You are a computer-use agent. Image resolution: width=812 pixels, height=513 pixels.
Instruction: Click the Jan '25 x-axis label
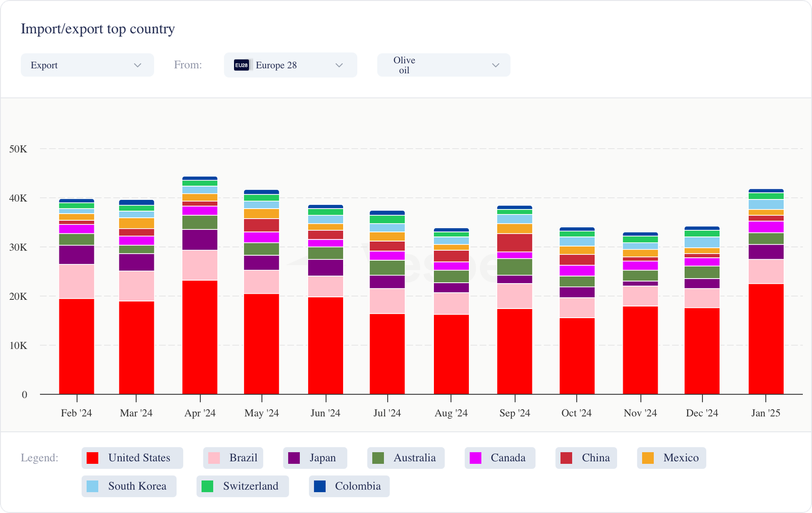(x=765, y=413)
